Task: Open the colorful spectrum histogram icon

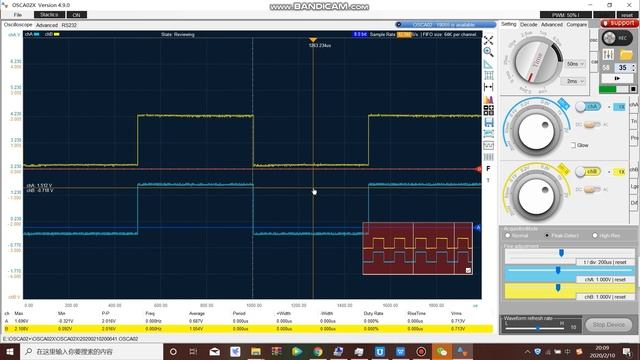Action: point(488,99)
